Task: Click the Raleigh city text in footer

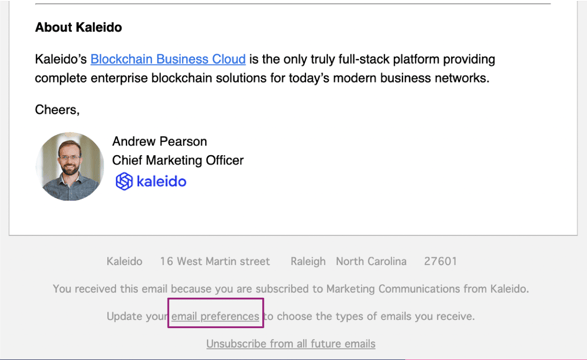Action: (308, 261)
